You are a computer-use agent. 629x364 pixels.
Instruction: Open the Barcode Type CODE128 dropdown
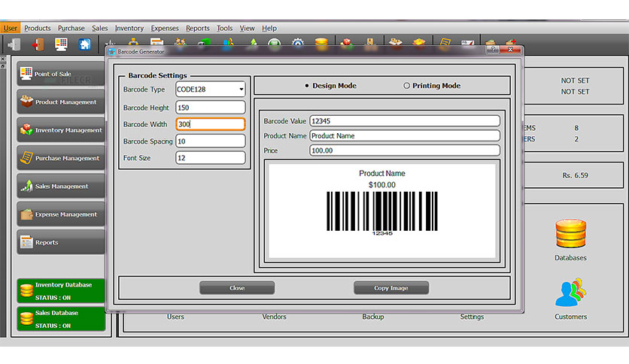(210, 89)
